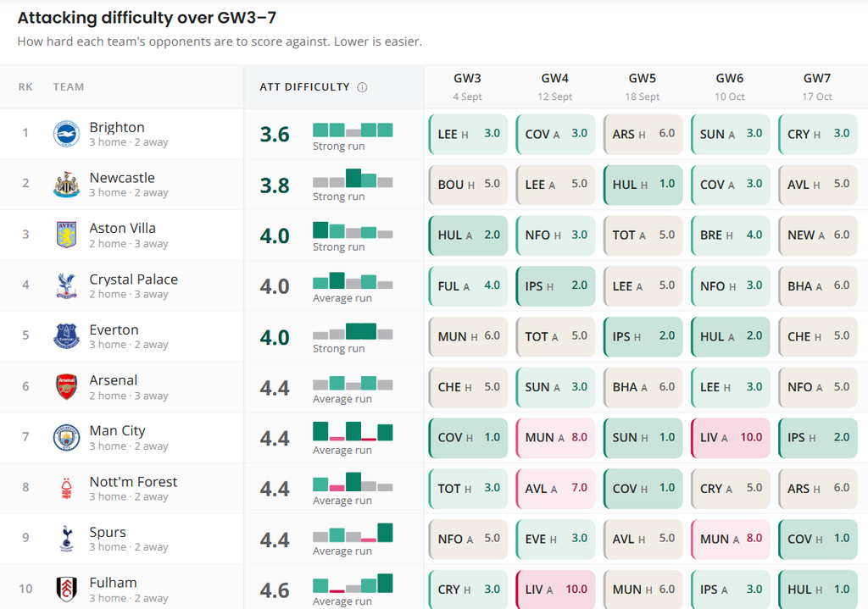Click the ATT DIFFICULTY info icon
868x609 pixels.
362,87
